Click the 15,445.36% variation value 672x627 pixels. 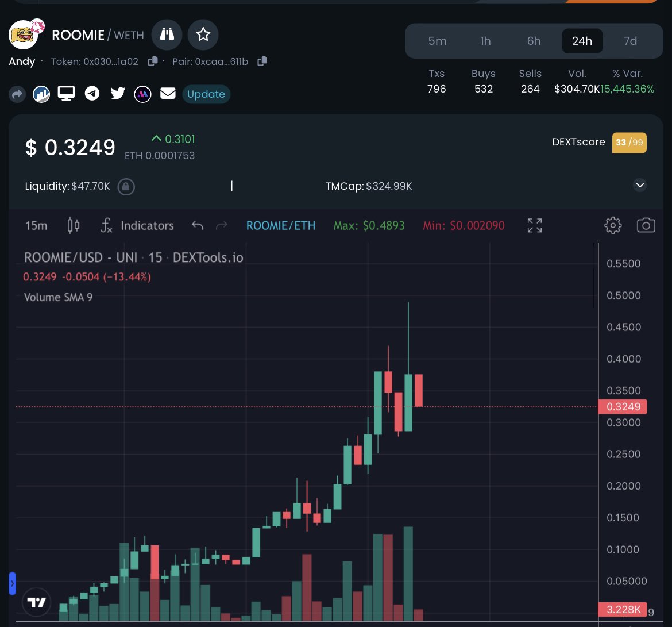click(x=627, y=89)
